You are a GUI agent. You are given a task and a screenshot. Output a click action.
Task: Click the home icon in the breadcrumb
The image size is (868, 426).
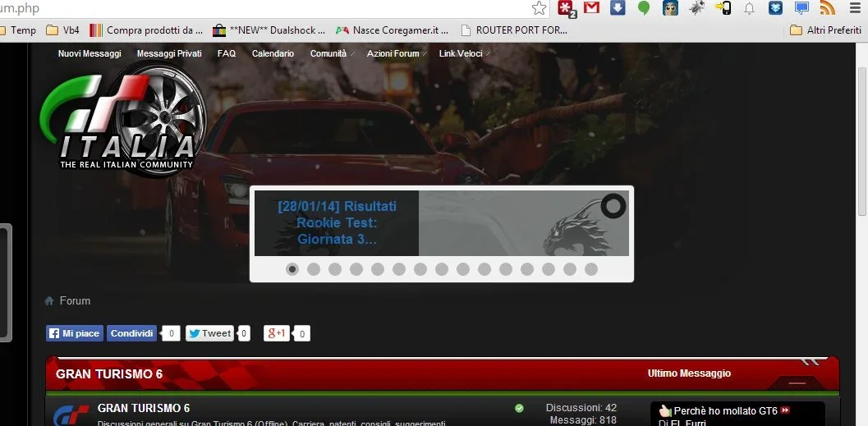click(50, 301)
